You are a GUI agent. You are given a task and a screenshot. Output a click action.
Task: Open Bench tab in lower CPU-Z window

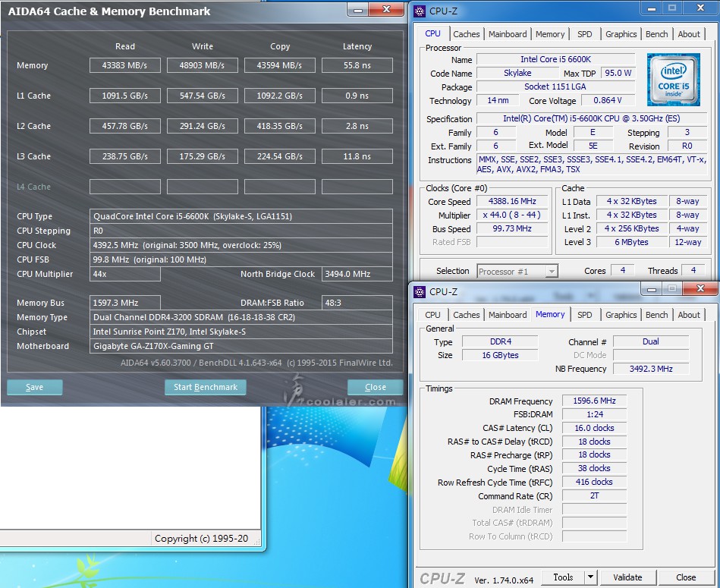pyautogui.click(x=656, y=315)
